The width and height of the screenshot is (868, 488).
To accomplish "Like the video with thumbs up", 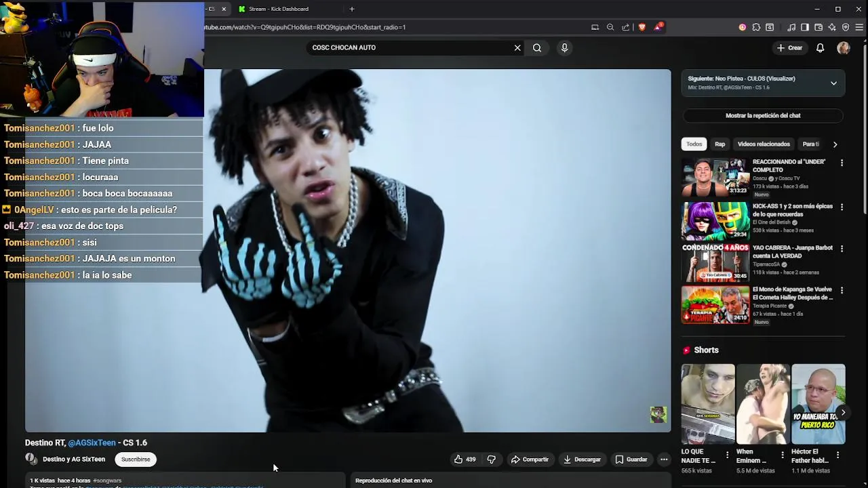I will click(x=465, y=460).
